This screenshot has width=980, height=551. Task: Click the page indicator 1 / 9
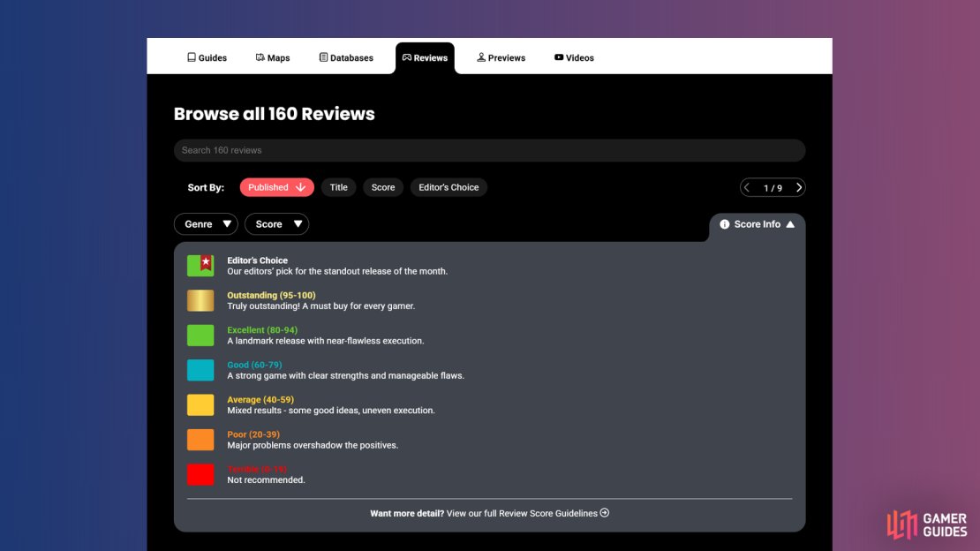[773, 187]
